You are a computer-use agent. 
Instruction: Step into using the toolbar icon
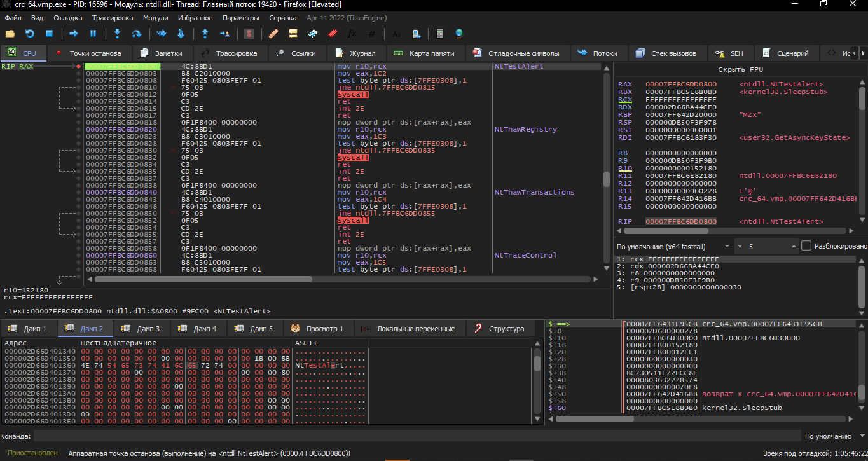[x=117, y=33]
